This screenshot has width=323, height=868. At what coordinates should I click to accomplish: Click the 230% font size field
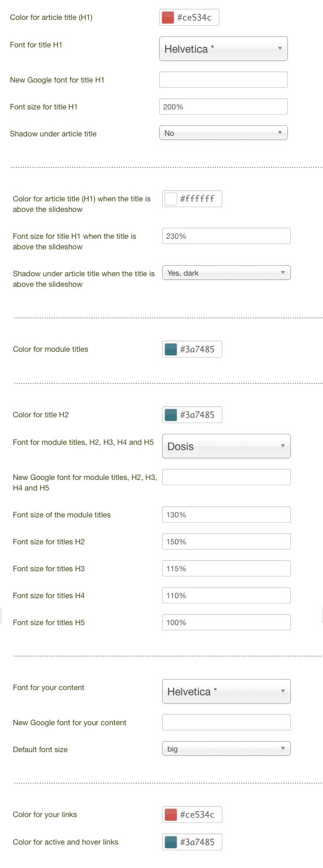(x=226, y=236)
